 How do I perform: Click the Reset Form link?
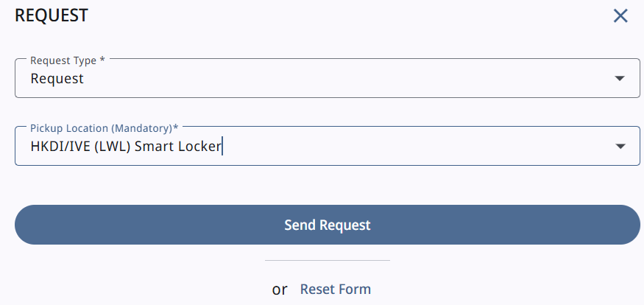335,290
